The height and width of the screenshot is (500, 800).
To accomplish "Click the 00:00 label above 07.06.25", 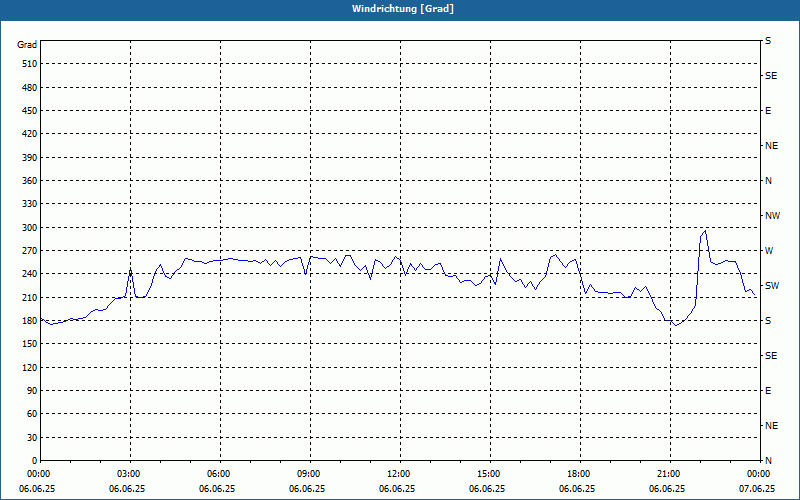I will pyautogui.click(x=759, y=474).
